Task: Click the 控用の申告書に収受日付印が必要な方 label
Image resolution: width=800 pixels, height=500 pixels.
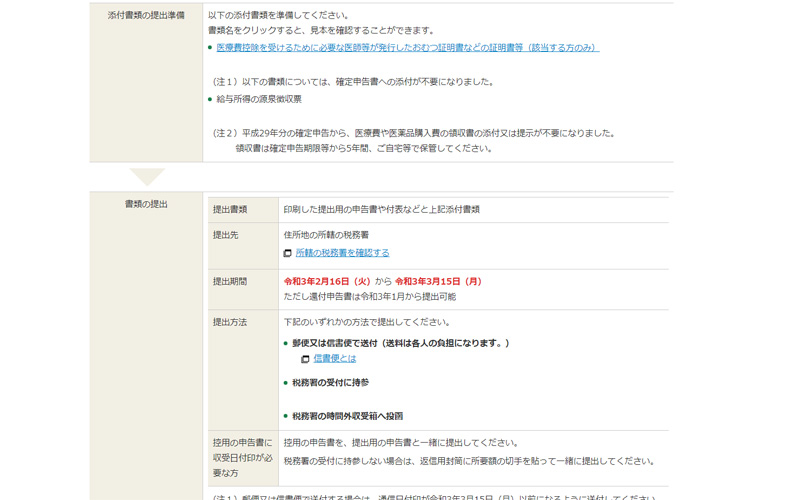Action: (x=243, y=458)
